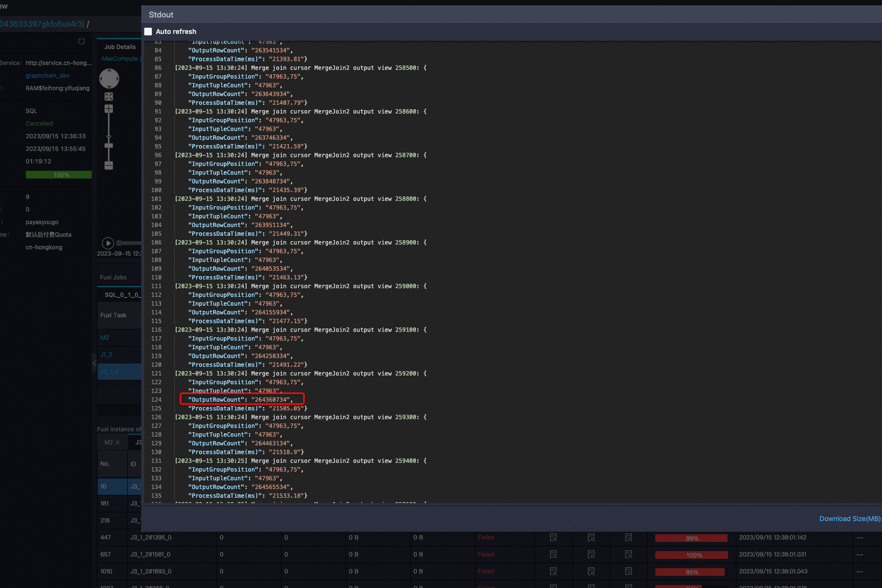
Task: Click log line 124 OutputRowCount 264360734
Action: pos(241,400)
